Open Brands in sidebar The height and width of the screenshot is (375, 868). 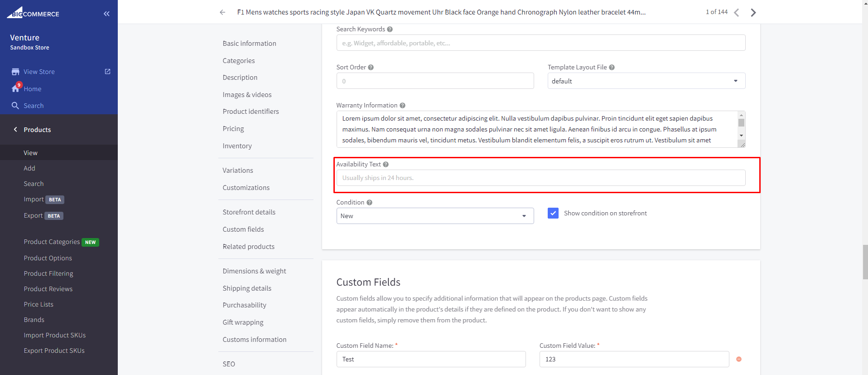point(34,320)
